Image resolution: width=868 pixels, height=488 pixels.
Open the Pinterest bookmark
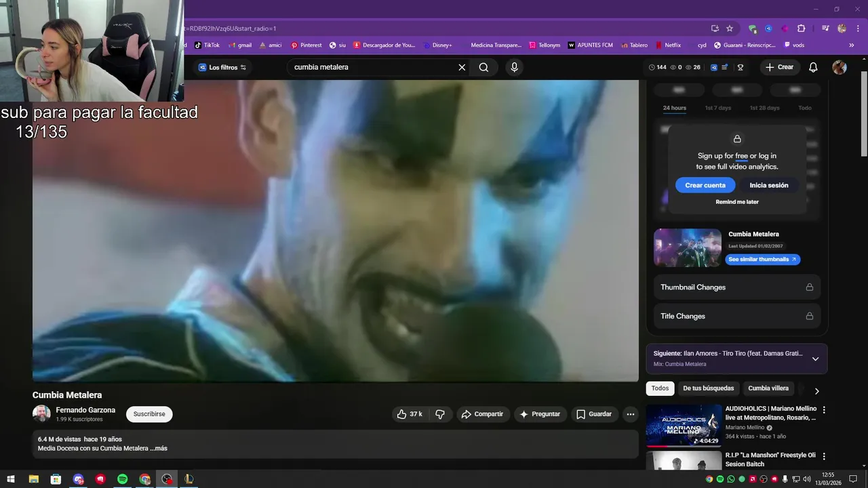(x=307, y=45)
